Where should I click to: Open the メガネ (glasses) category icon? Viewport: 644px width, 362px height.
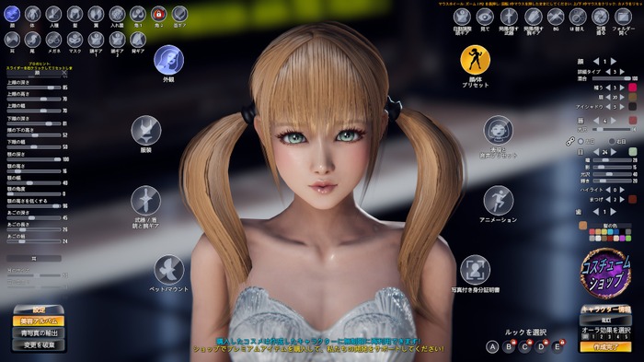pos(53,40)
